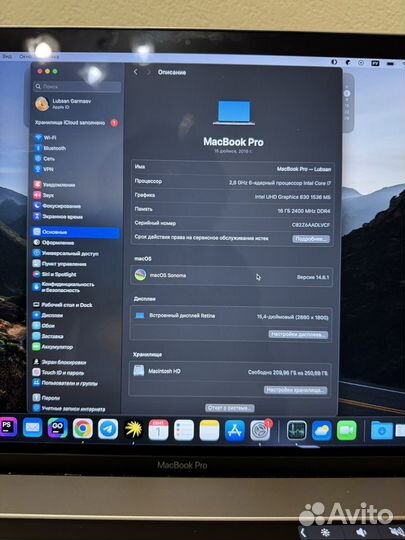Open Экран блокировки lock screen settings
This screenshot has width=405, height=540.
pyautogui.click(x=59, y=362)
